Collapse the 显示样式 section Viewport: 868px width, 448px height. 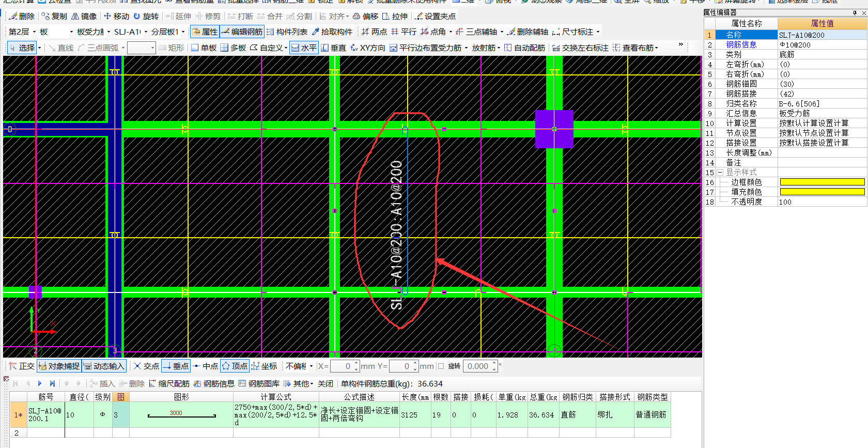click(x=720, y=172)
